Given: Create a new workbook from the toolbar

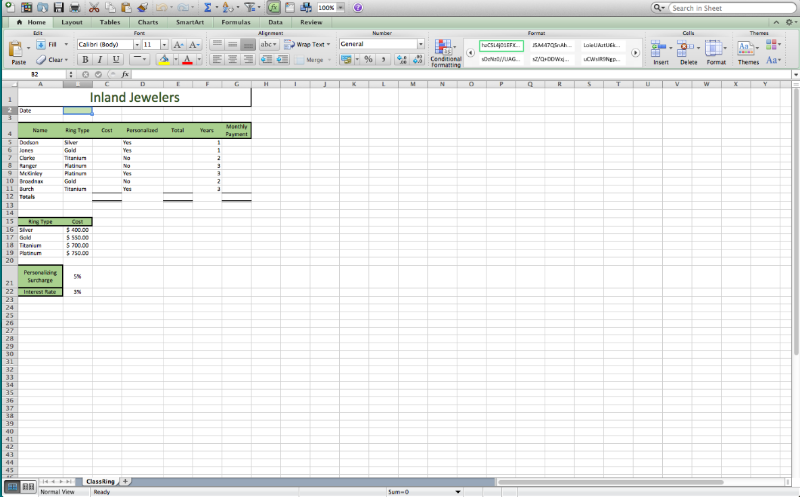Looking at the screenshot, I should pyautogui.click(x=10, y=7).
